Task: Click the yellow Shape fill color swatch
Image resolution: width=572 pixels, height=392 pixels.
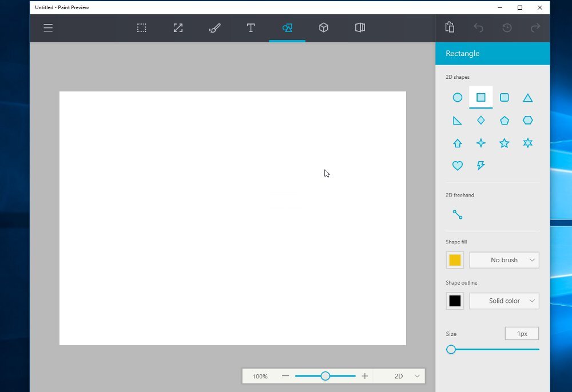Action: pos(455,260)
